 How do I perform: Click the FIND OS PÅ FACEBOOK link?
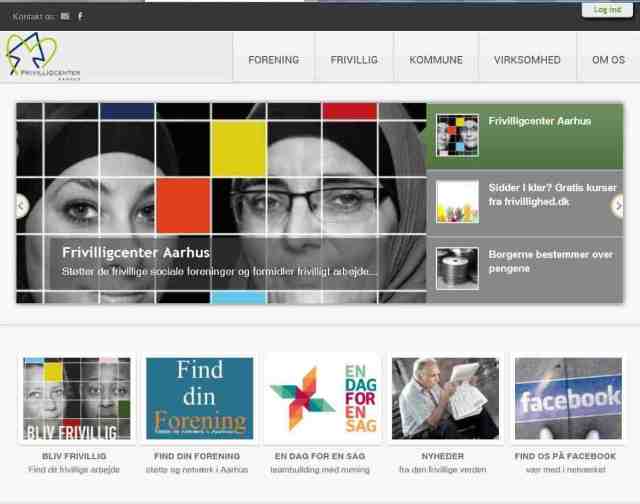[x=565, y=456]
